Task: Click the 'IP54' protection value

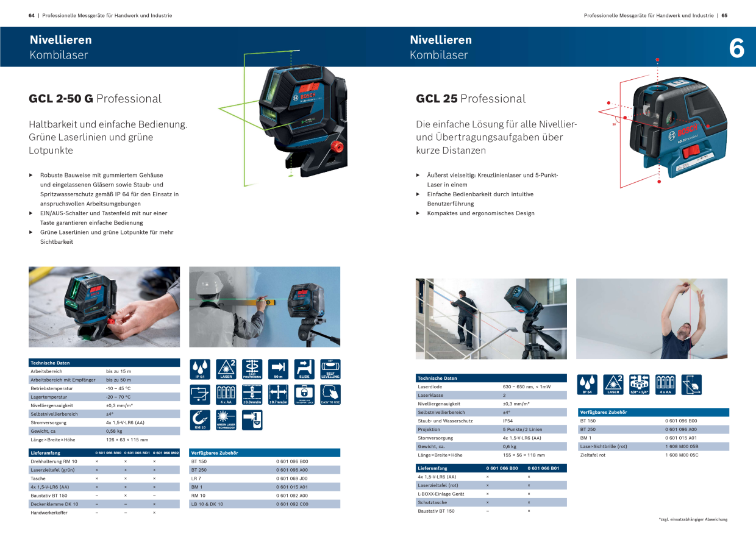Action: pos(508,421)
